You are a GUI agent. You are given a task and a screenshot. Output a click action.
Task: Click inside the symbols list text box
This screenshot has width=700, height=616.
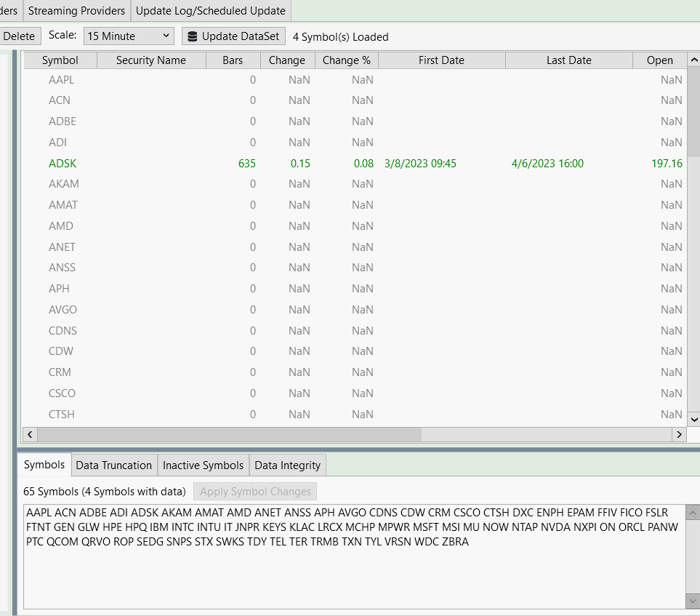tap(355, 556)
